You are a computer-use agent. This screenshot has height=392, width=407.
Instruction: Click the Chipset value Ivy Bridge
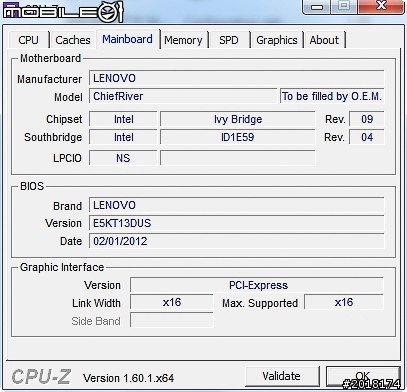[238, 119]
